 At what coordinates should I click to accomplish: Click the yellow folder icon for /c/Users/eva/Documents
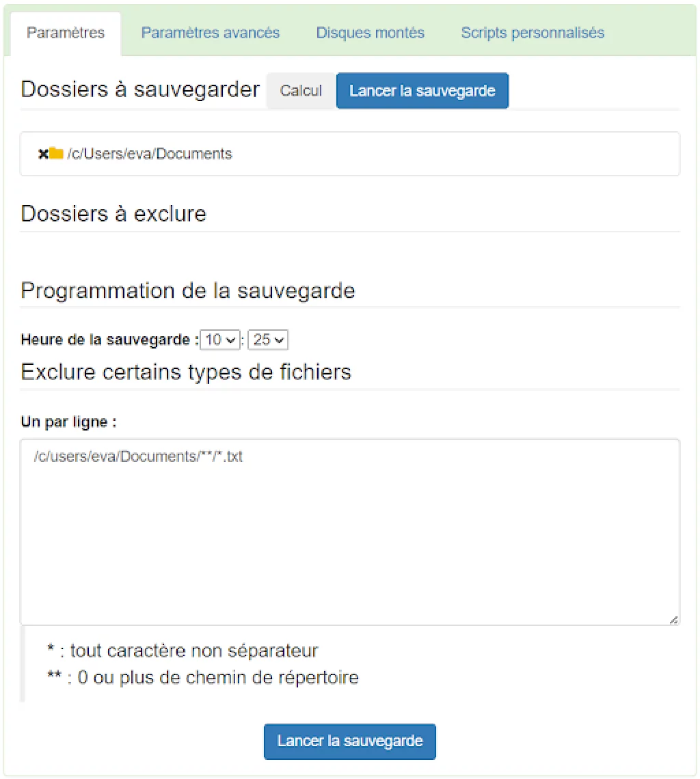tap(56, 154)
